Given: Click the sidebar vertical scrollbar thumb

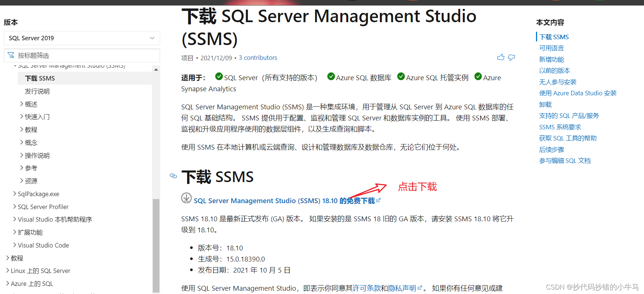Looking at the screenshot, I should 156,246.
